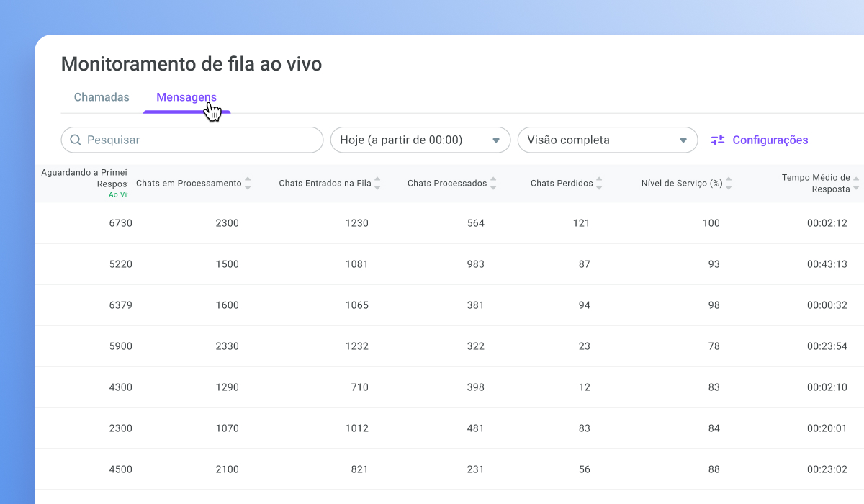
Task: Sort by Chats em Processamento arrows
Action: (x=248, y=184)
